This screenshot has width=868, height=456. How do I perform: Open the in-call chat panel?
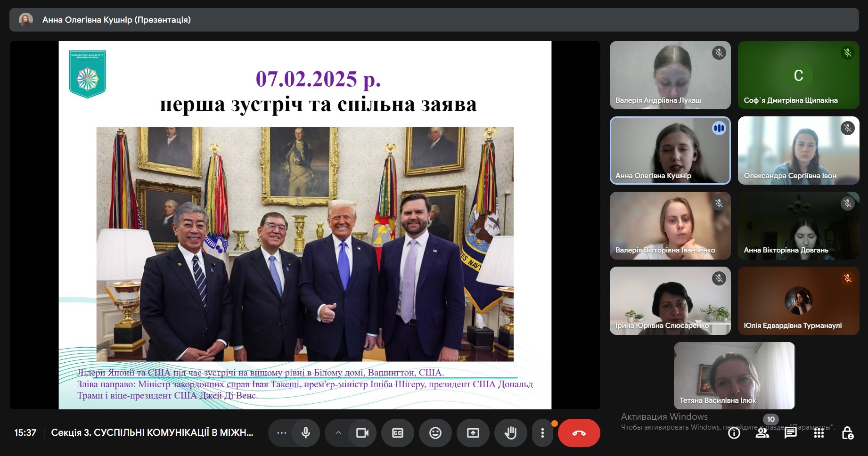point(790,433)
